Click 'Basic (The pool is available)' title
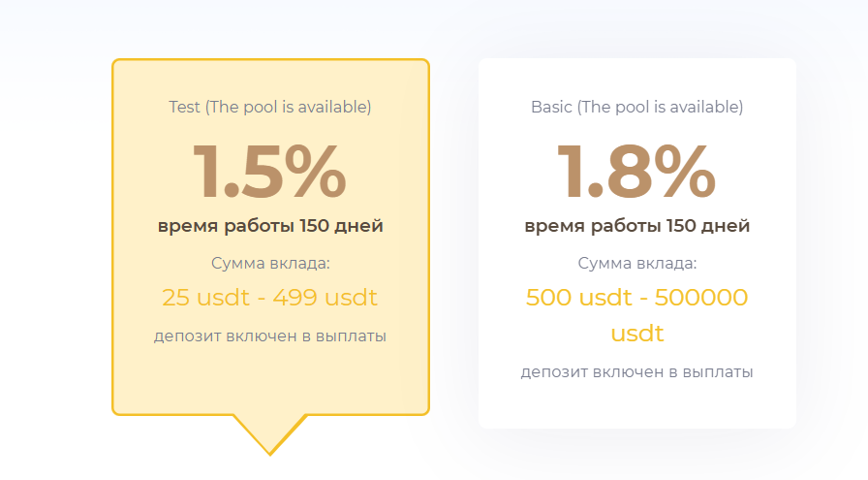The width and height of the screenshot is (868, 480). 637,107
